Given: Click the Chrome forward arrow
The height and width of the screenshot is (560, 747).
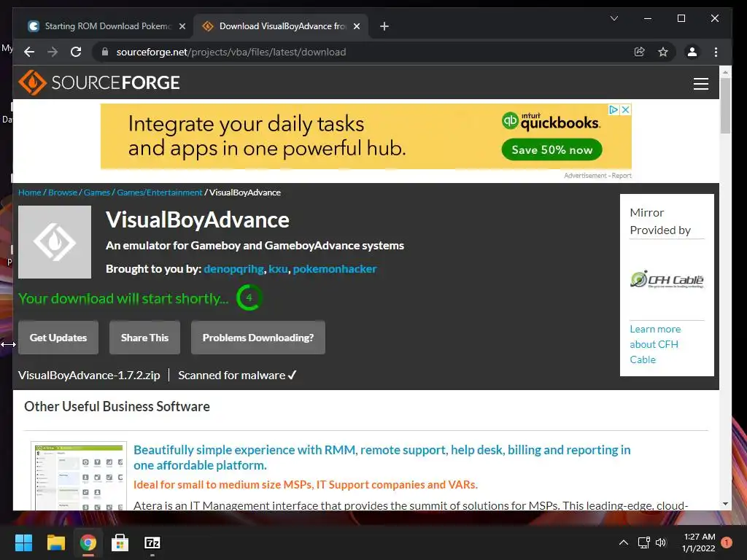Looking at the screenshot, I should pos(53,52).
